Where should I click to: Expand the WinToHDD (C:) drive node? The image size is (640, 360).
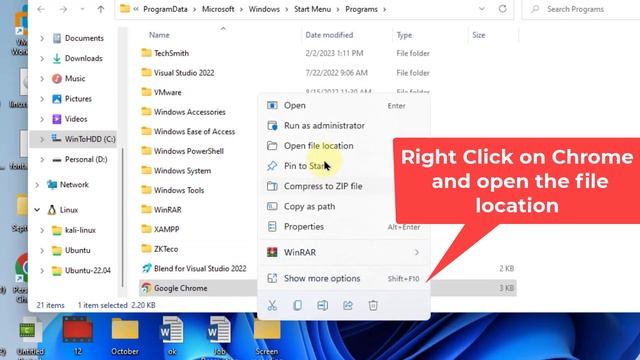click(x=42, y=139)
